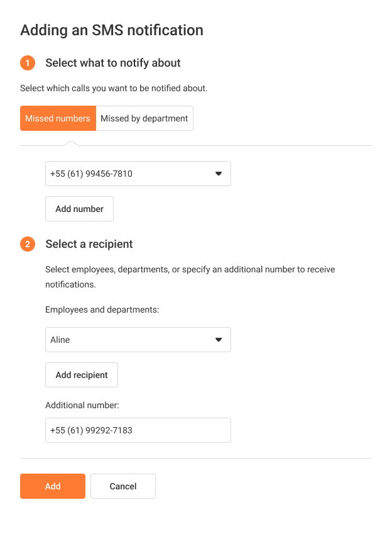Click the Adding an SMS notification title

112,30
